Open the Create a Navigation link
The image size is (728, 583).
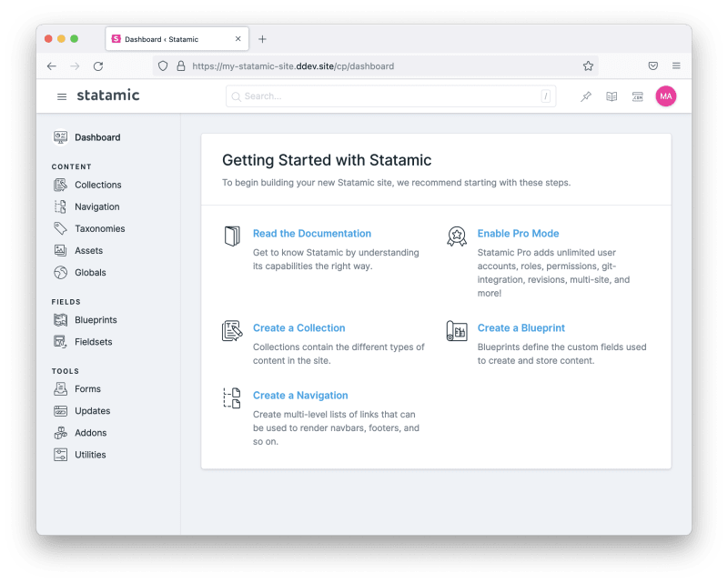click(x=300, y=395)
